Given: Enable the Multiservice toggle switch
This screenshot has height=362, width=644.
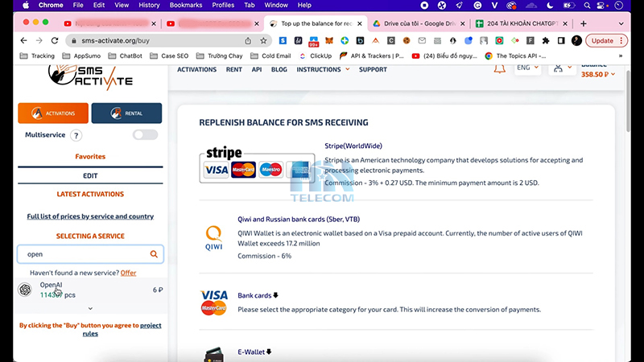Looking at the screenshot, I should point(145,135).
